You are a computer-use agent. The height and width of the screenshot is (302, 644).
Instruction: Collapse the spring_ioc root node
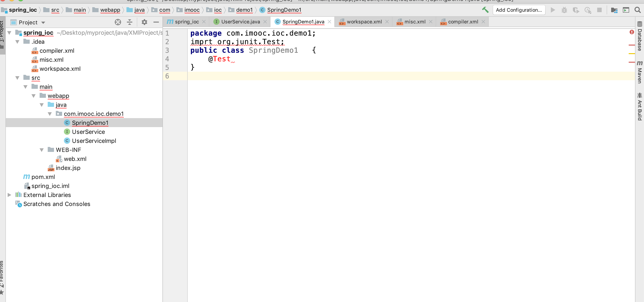9,33
